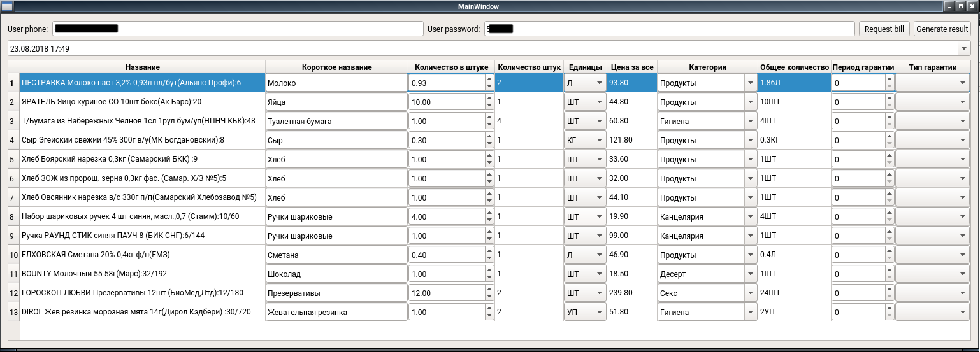This screenshot has width=980, height=352.
Task: Increase warranty period in row 2
Action: click(889, 98)
